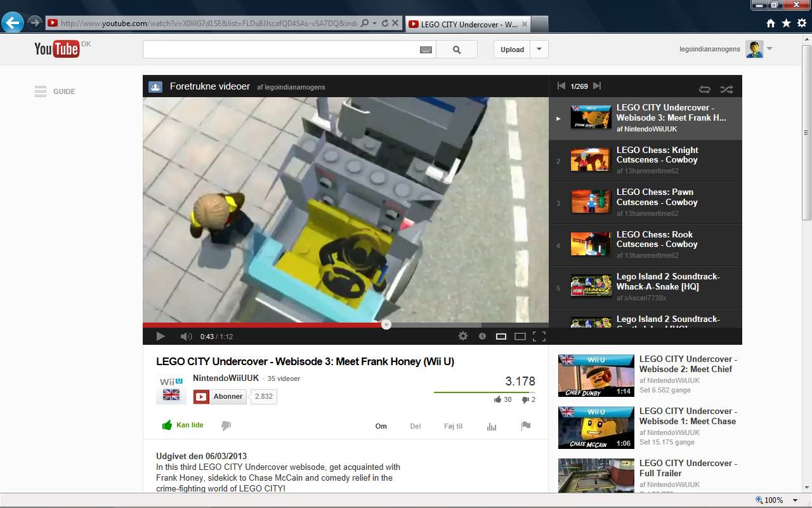Enter fullscreen video mode

click(x=539, y=337)
